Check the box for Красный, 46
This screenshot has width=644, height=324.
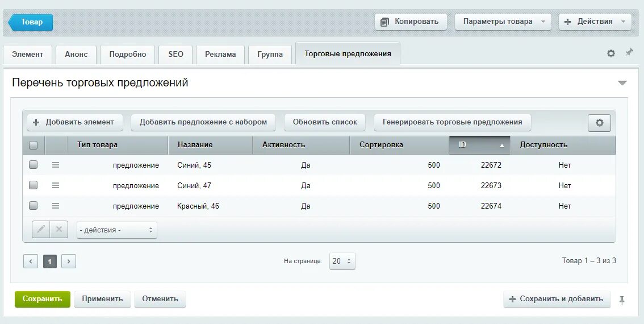(x=34, y=205)
